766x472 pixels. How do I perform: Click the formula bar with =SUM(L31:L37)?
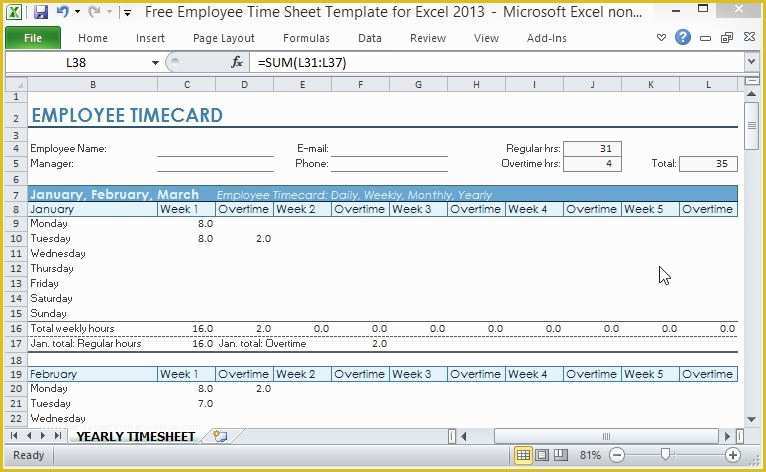click(497, 63)
